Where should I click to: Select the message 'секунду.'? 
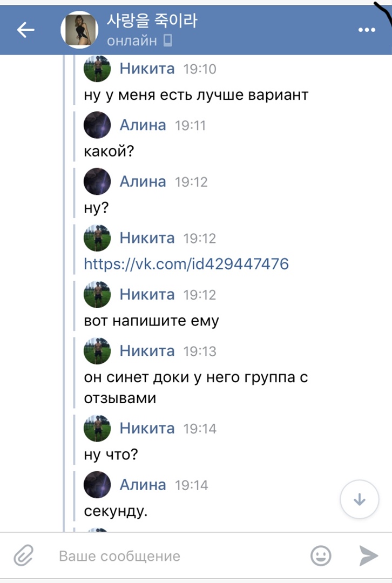click(x=116, y=511)
